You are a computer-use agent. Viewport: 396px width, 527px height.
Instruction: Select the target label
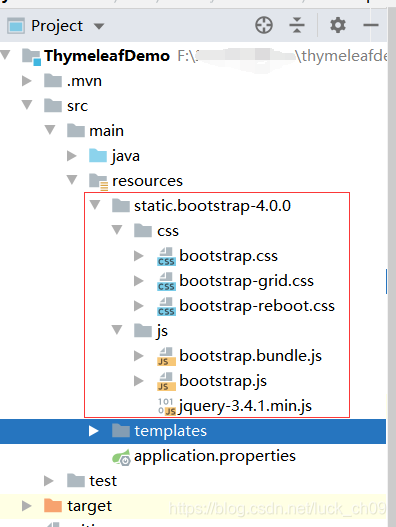[x=89, y=506]
